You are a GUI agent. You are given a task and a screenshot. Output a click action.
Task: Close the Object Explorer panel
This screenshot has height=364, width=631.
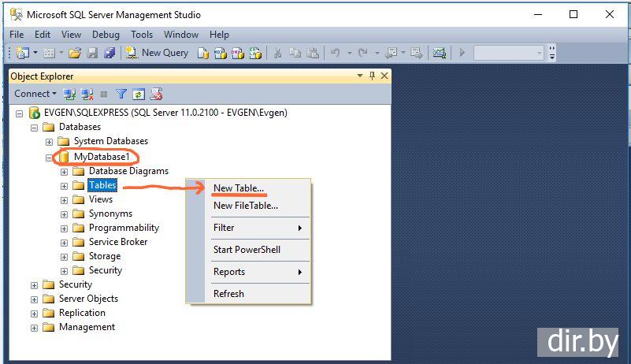point(384,76)
